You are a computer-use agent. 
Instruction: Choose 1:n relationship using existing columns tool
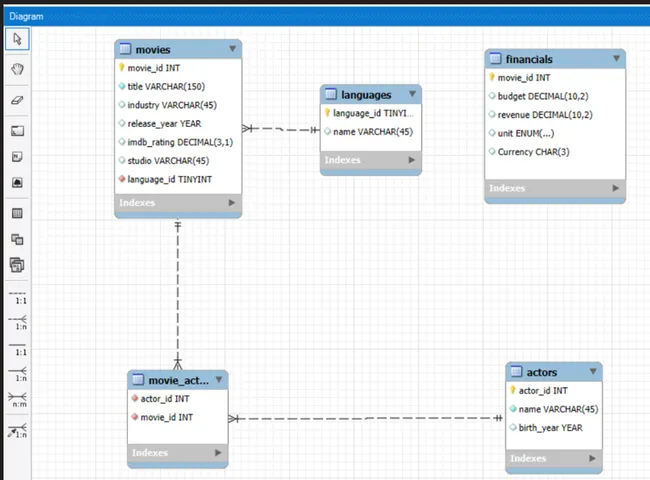(17, 431)
